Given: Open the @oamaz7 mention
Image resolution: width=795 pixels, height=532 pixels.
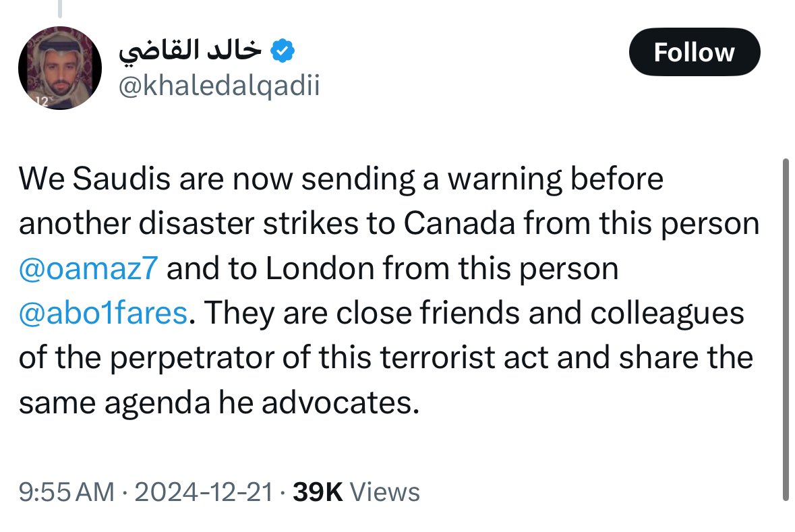Looking at the screenshot, I should [89, 269].
